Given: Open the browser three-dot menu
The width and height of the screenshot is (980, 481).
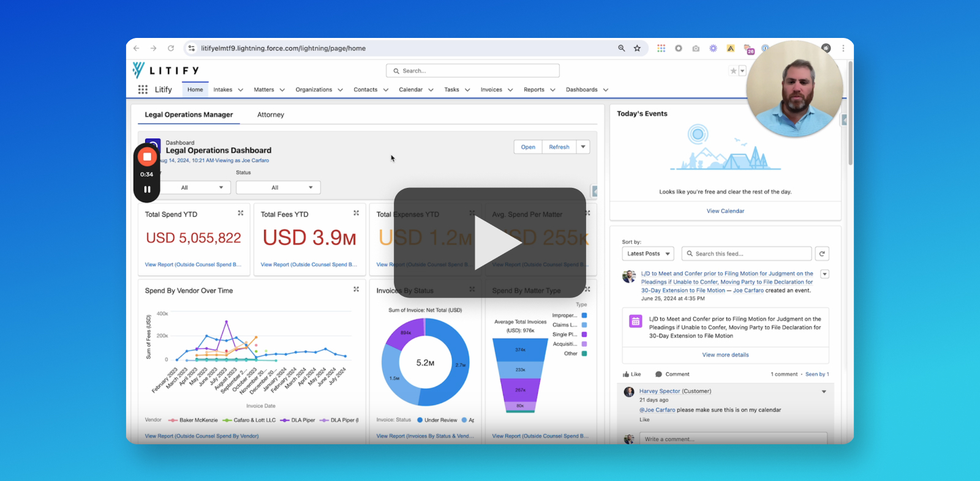Looking at the screenshot, I should [843, 48].
